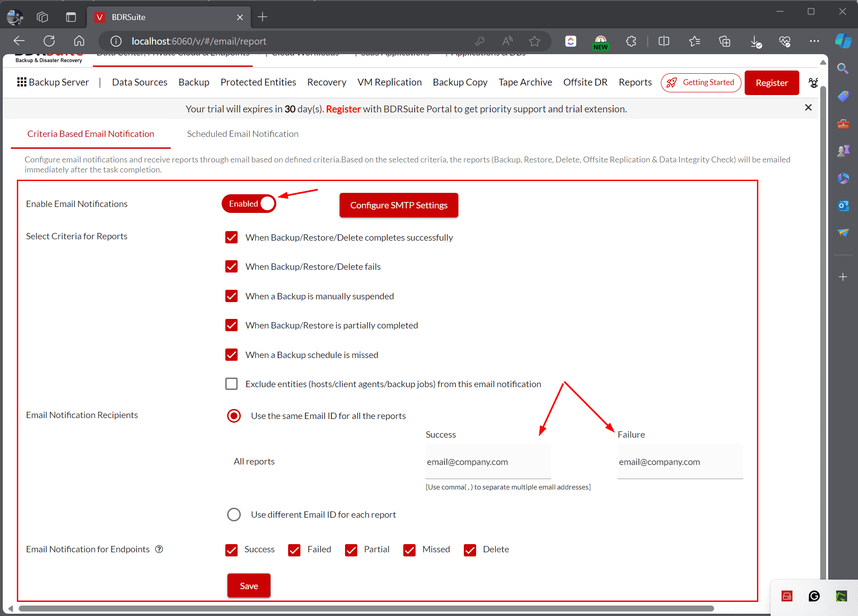
Task: Click the browser back arrow
Action: (19, 41)
